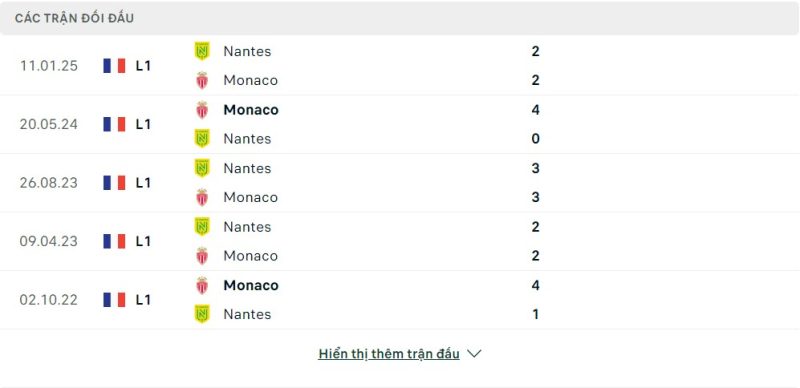Click L1 league label beside 09.04.23
This screenshot has width=800, height=388.
coord(143,241)
